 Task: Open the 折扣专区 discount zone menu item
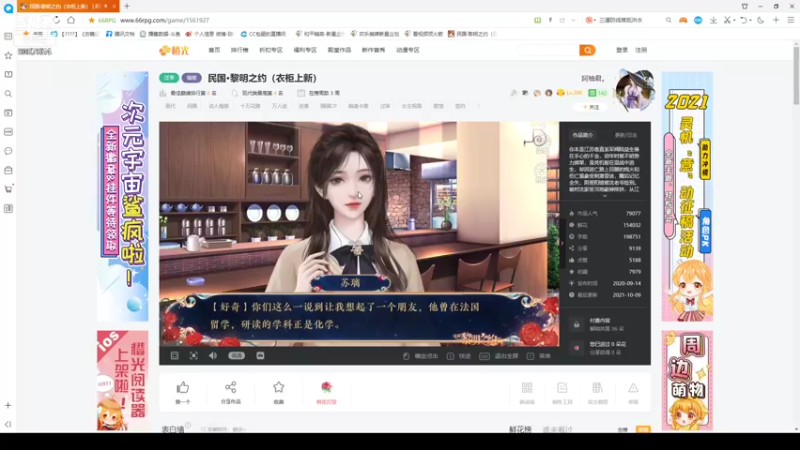click(271, 50)
